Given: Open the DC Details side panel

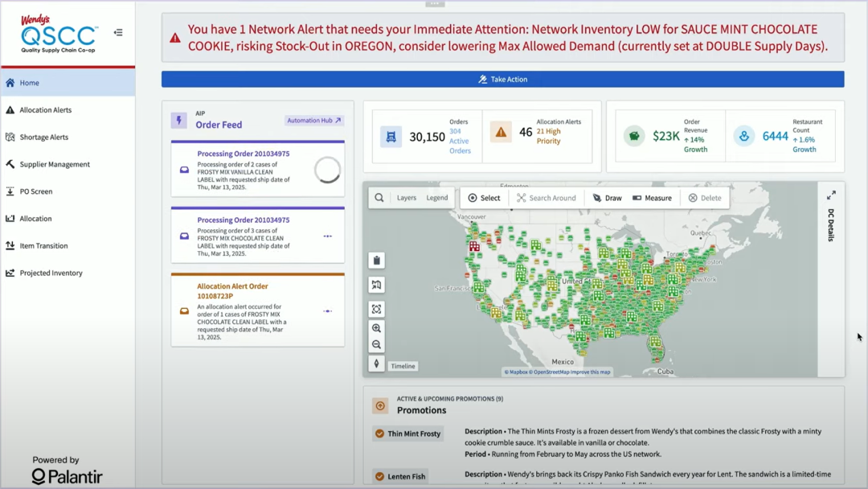Looking at the screenshot, I should 831,225.
